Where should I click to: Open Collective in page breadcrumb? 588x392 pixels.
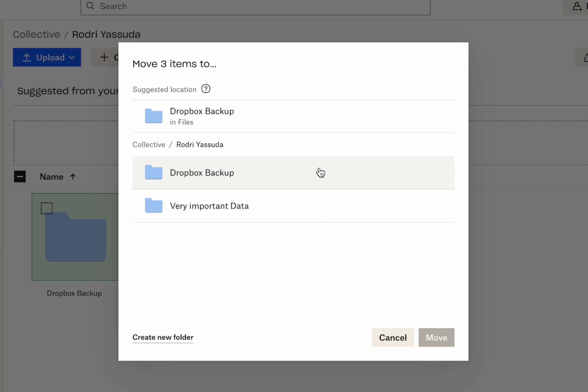coord(37,34)
